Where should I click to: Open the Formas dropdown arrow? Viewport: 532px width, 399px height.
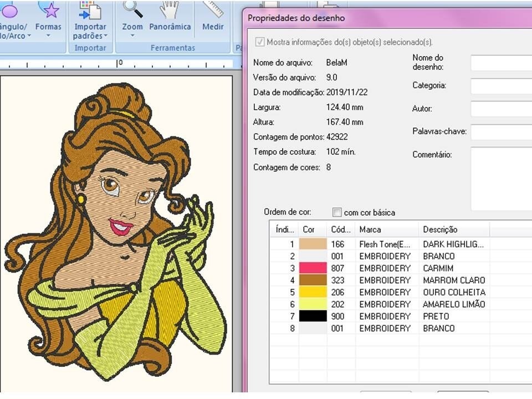coord(48,36)
